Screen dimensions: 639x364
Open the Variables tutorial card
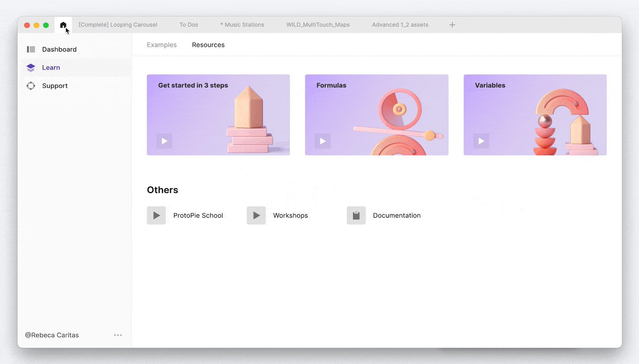535,115
